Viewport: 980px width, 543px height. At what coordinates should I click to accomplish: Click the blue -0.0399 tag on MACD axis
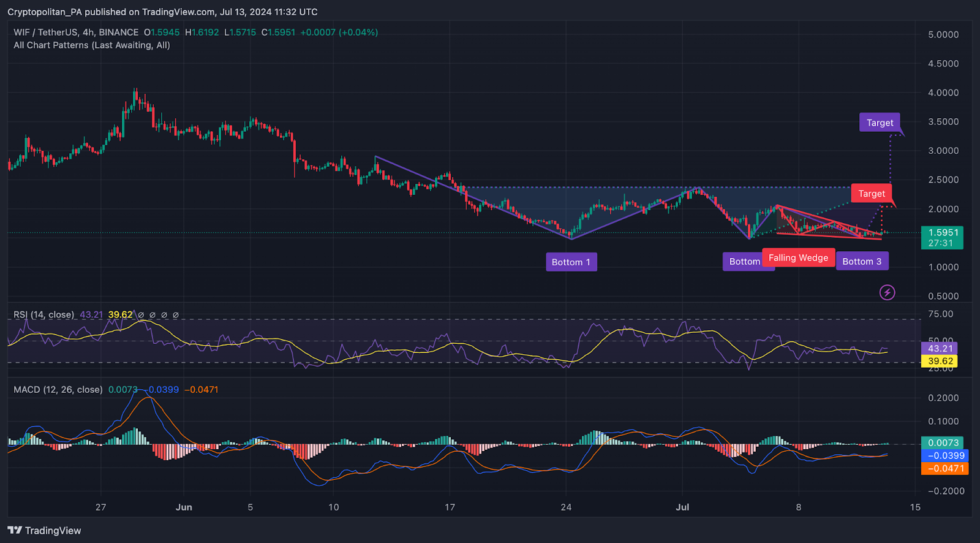click(x=944, y=455)
